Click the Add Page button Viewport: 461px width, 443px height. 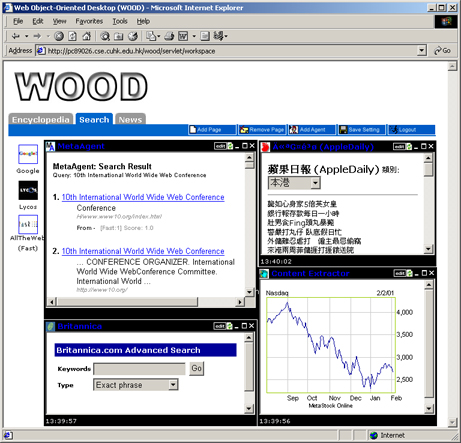(212, 130)
